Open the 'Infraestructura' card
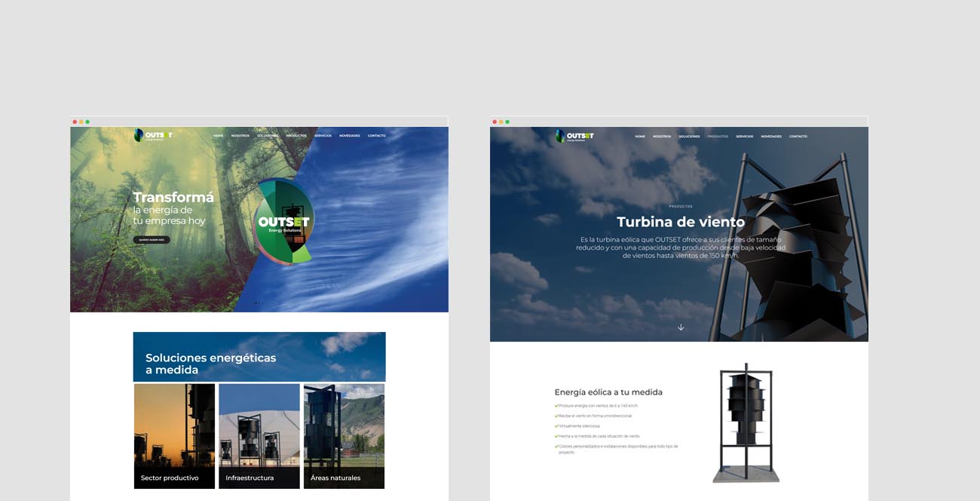This screenshot has width=980, height=501. coord(259,436)
